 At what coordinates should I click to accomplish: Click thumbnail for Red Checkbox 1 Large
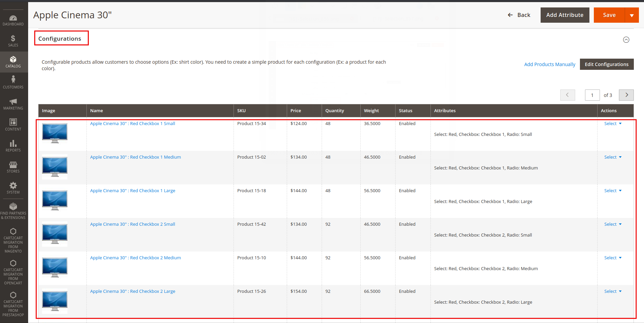(55, 200)
